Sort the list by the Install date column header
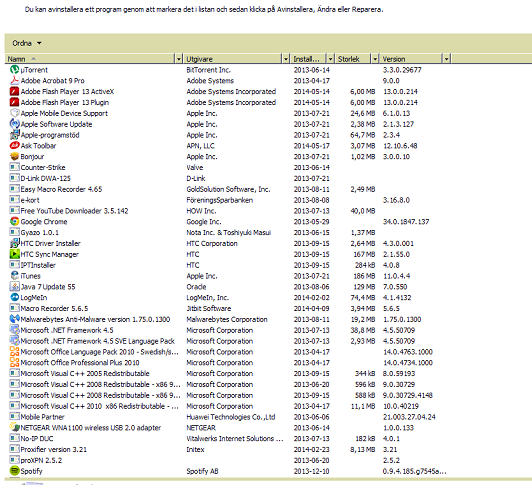 coord(308,59)
